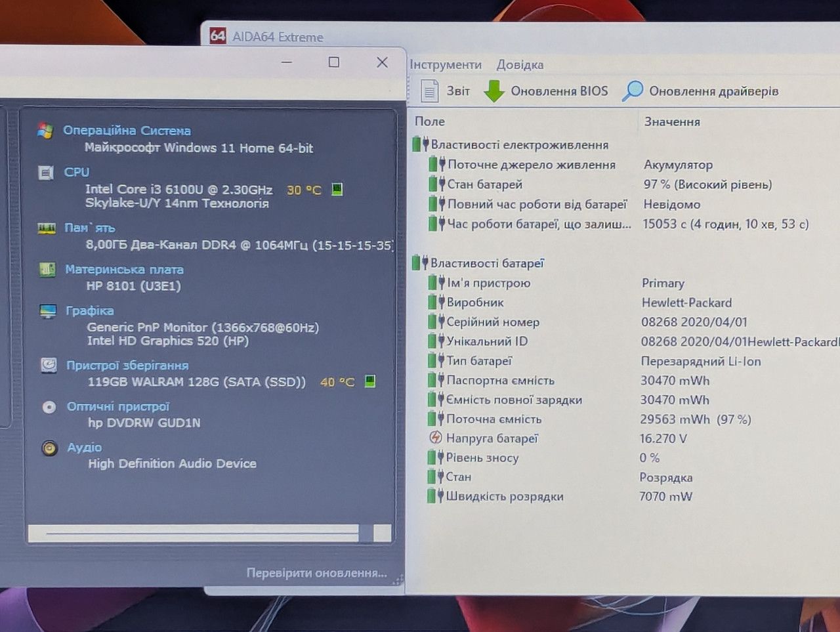
Task: Open the Операційна Система link
Action: click(x=127, y=131)
